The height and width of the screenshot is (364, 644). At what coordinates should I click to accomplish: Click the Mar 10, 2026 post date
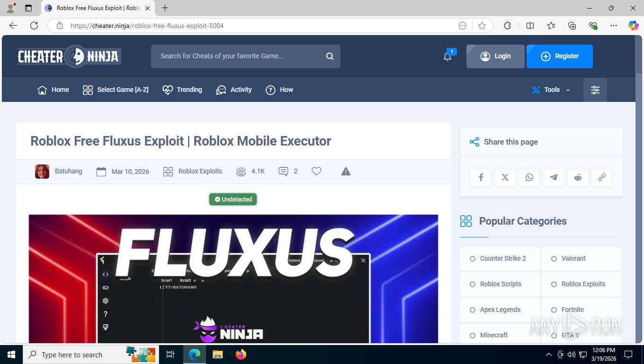130,172
